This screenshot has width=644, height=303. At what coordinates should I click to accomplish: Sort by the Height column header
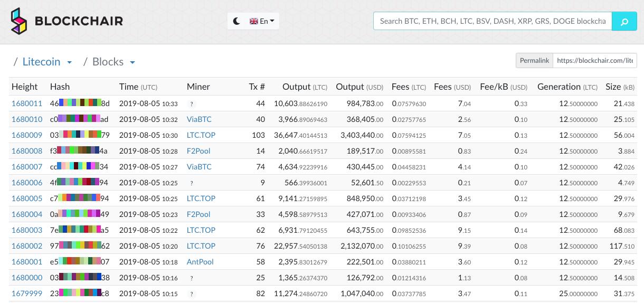tap(25, 87)
